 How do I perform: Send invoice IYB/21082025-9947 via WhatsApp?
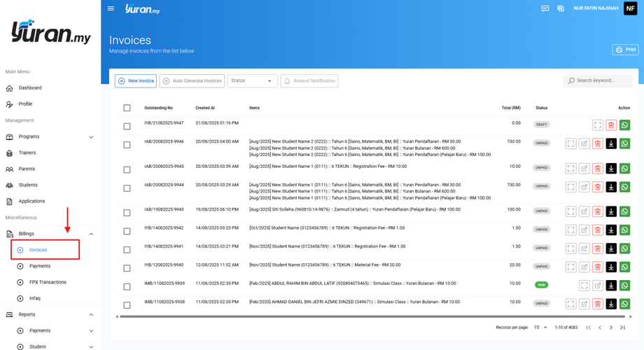pos(624,125)
